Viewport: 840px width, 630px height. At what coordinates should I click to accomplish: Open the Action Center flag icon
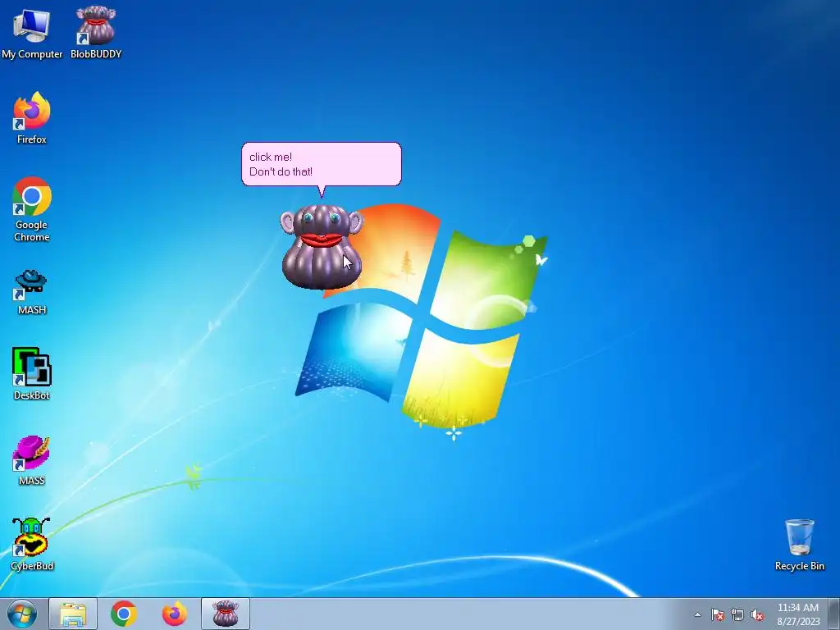coord(717,614)
